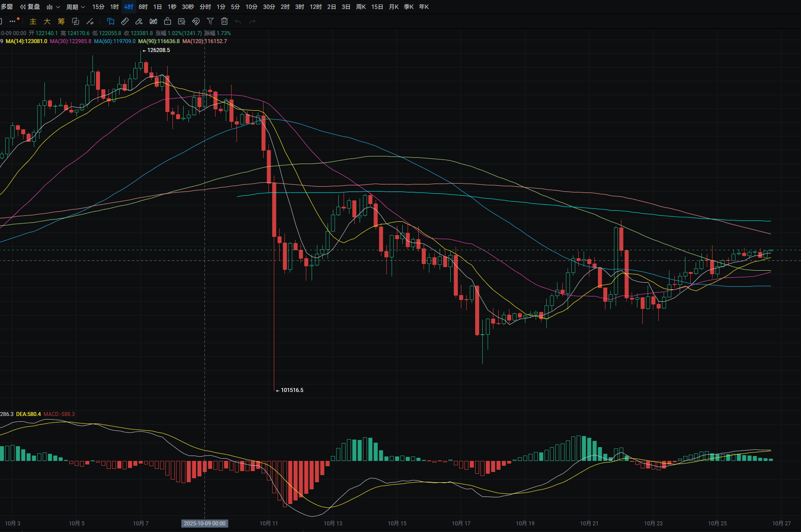Toggle the 筹 chip distribution indicator
Viewport: 801px width, 532px height.
[x=61, y=21]
